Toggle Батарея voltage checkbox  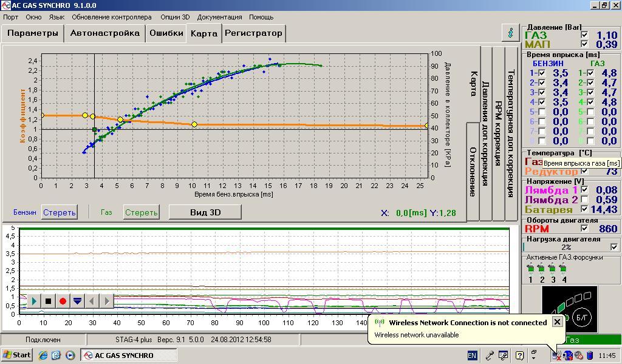click(x=584, y=209)
